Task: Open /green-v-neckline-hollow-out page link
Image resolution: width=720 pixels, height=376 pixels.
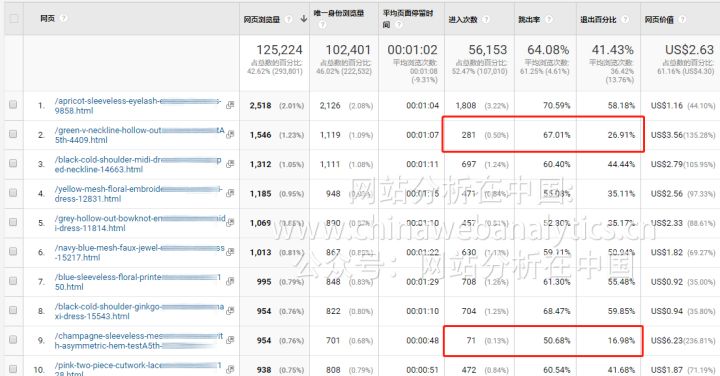Action: click(x=140, y=135)
